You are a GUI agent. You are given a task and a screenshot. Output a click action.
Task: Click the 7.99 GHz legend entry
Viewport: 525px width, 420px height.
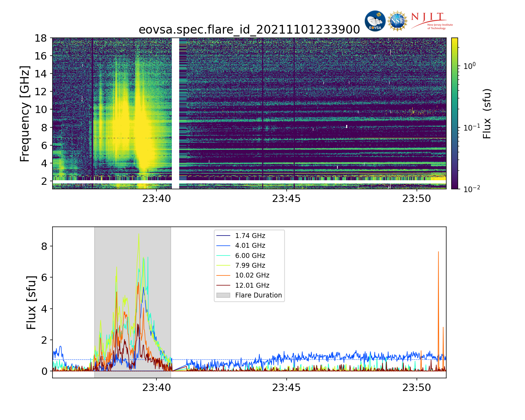tap(250, 266)
